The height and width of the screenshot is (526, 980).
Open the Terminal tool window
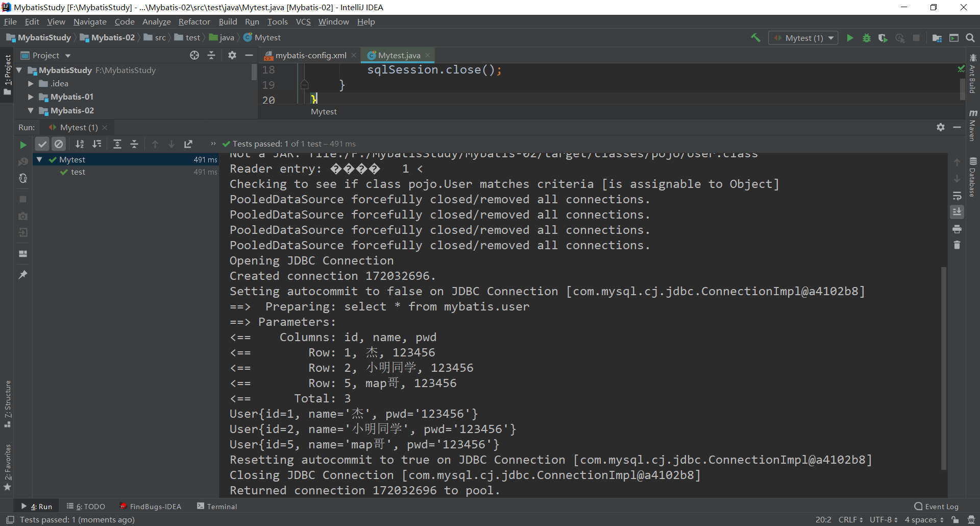click(217, 507)
